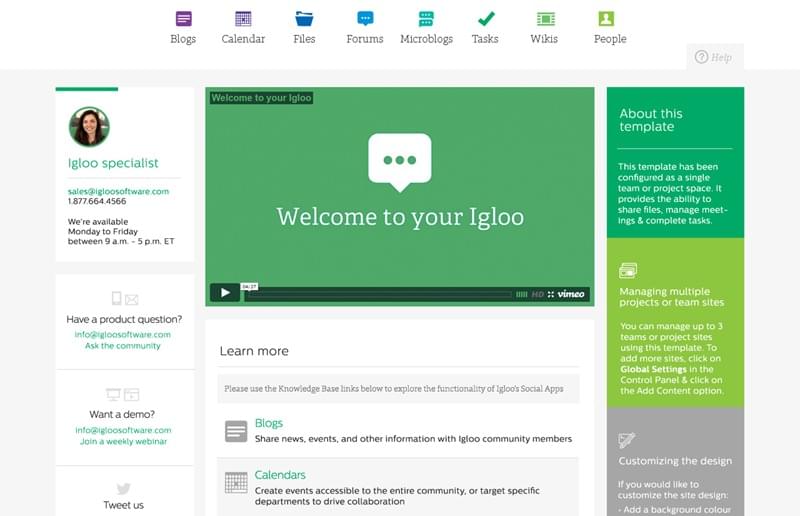Click the Igloo specialist profile photo
Image resolution: width=800 pixels, height=516 pixels.
click(x=89, y=126)
